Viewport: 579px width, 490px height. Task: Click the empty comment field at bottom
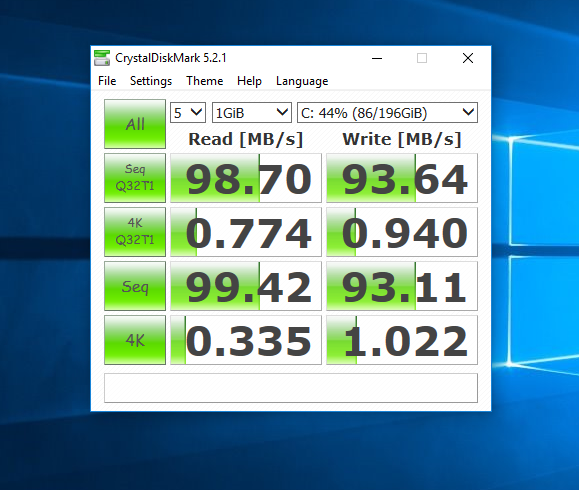point(291,388)
